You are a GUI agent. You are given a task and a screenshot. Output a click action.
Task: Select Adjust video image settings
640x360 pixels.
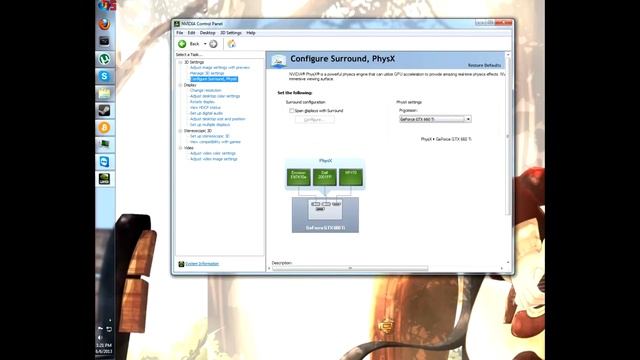point(213,159)
